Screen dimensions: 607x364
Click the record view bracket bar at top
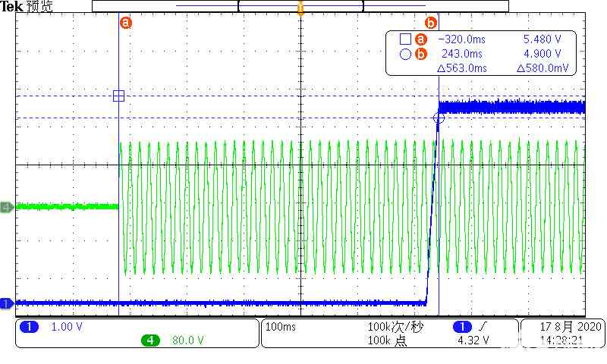(300, 6)
